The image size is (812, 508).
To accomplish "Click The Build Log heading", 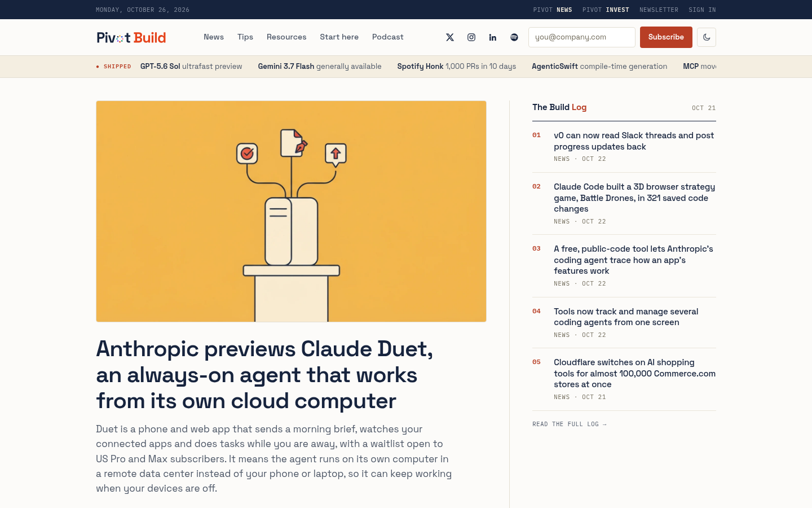I will coord(559,107).
